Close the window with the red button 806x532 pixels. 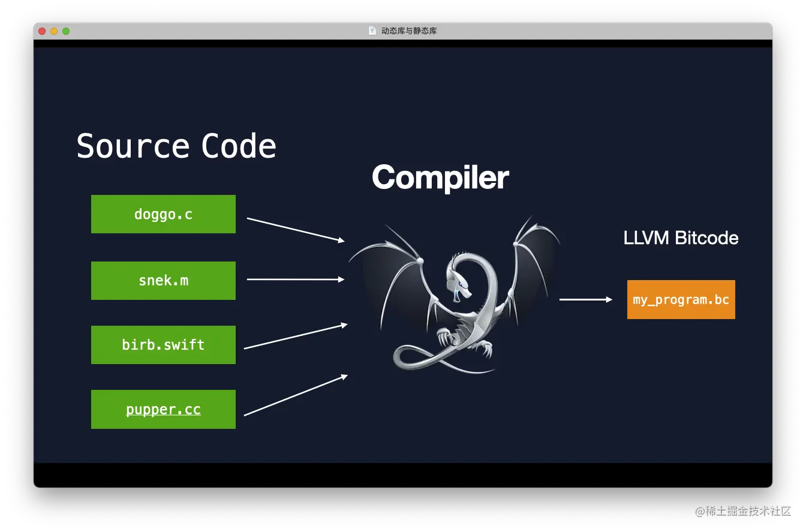coord(42,31)
